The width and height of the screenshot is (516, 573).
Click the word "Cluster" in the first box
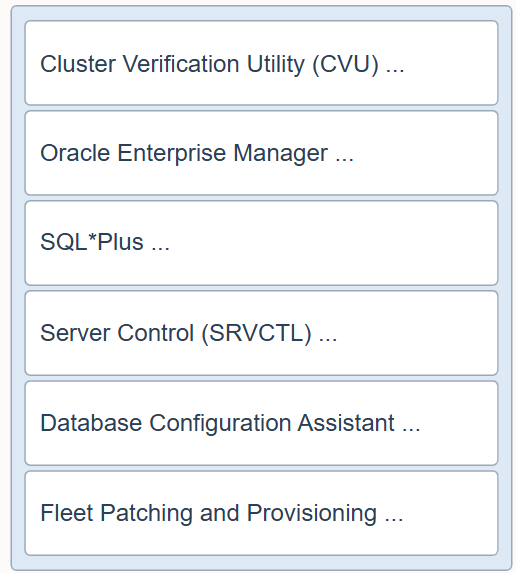[x=78, y=64]
